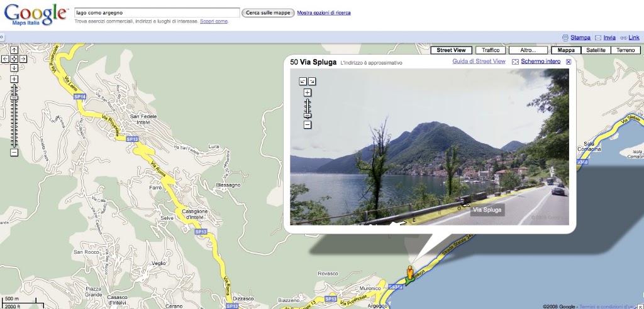Image resolution: width=644 pixels, height=309 pixels.
Task: Click the chain icon beside Link
Action: (x=623, y=38)
